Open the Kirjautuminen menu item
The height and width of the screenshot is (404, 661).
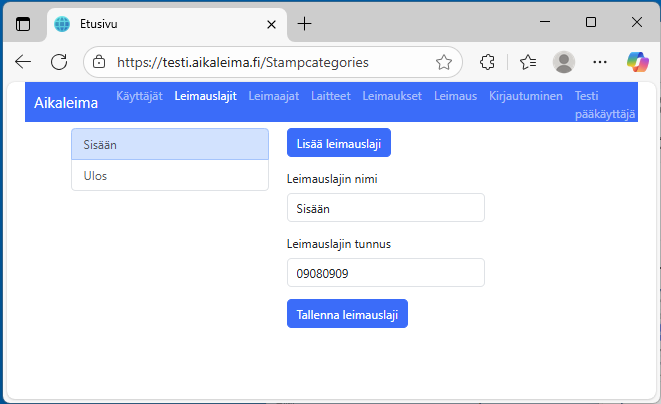point(526,96)
